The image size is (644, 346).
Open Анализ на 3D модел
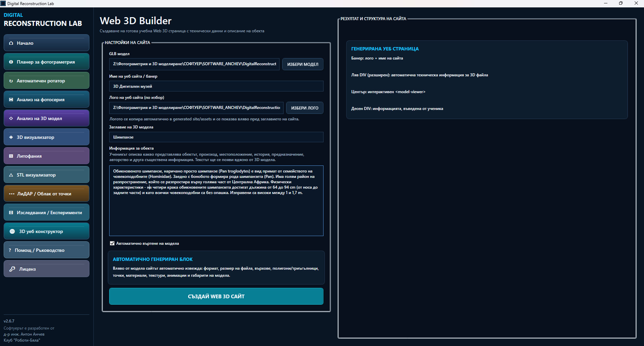[46, 118]
